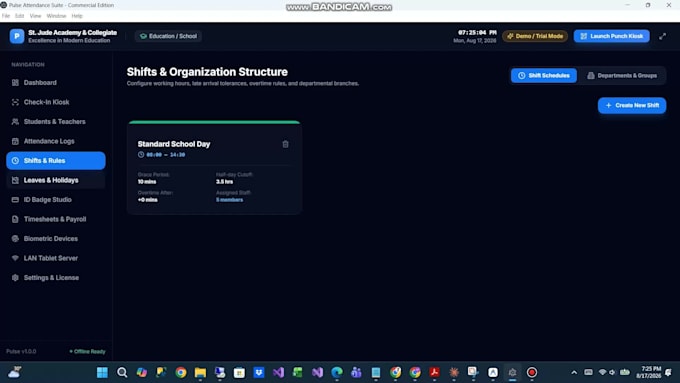680x383 pixels.
Task: Launch ID Badge Studio
Action: (x=56, y=200)
